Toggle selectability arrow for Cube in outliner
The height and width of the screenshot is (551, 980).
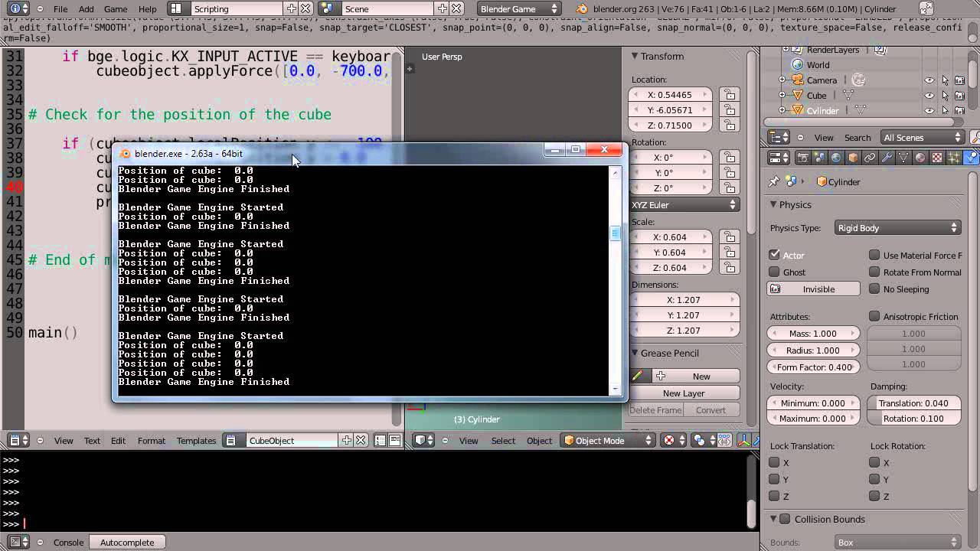click(945, 96)
